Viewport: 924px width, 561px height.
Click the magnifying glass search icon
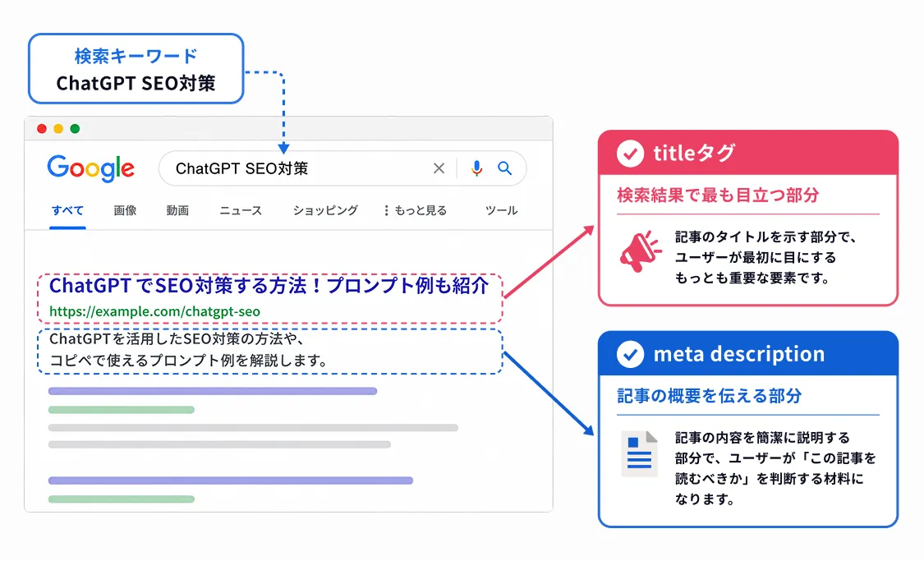pos(504,168)
